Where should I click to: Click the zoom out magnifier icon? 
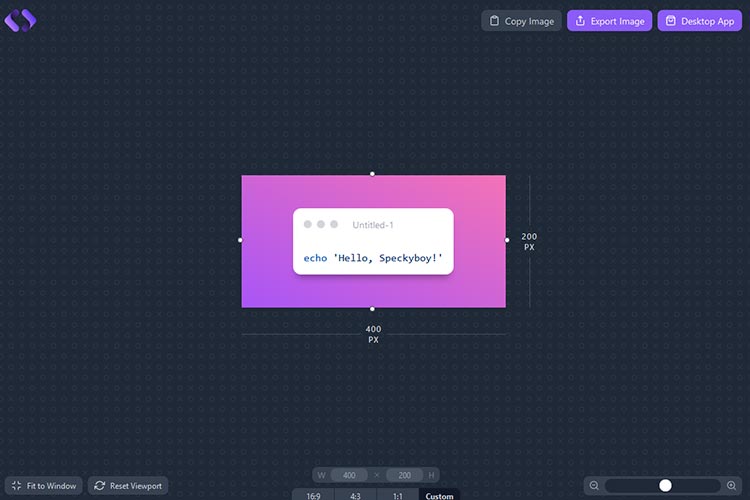point(594,485)
